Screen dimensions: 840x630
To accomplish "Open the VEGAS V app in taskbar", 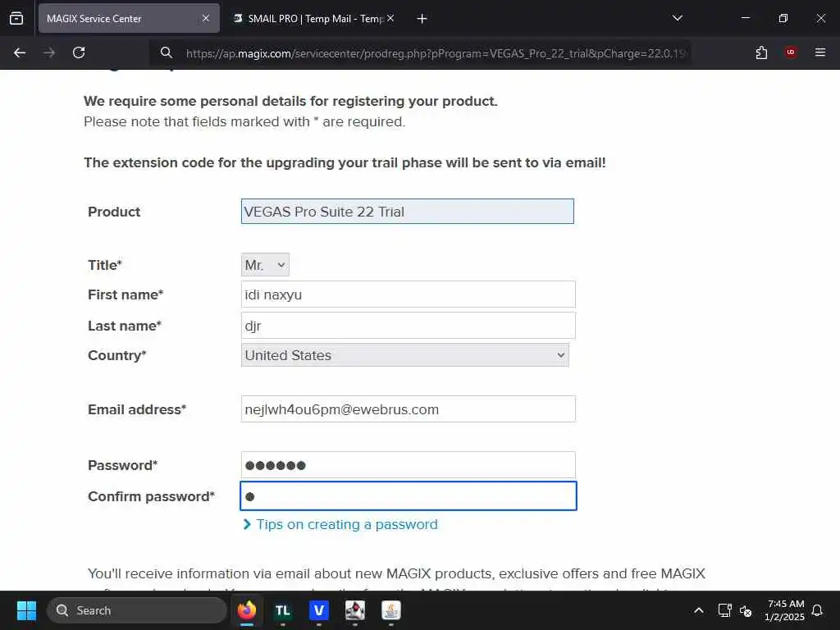I will coord(319,610).
